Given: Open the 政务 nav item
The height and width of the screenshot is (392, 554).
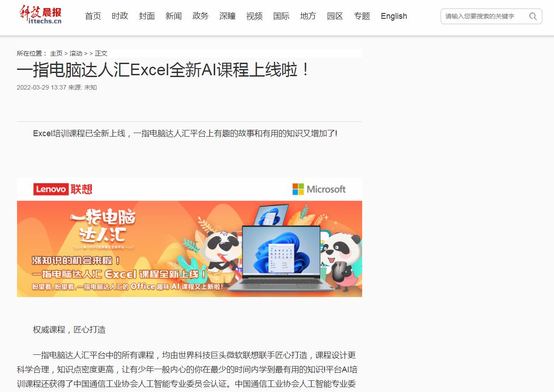Looking at the screenshot, I should (201, 16).
